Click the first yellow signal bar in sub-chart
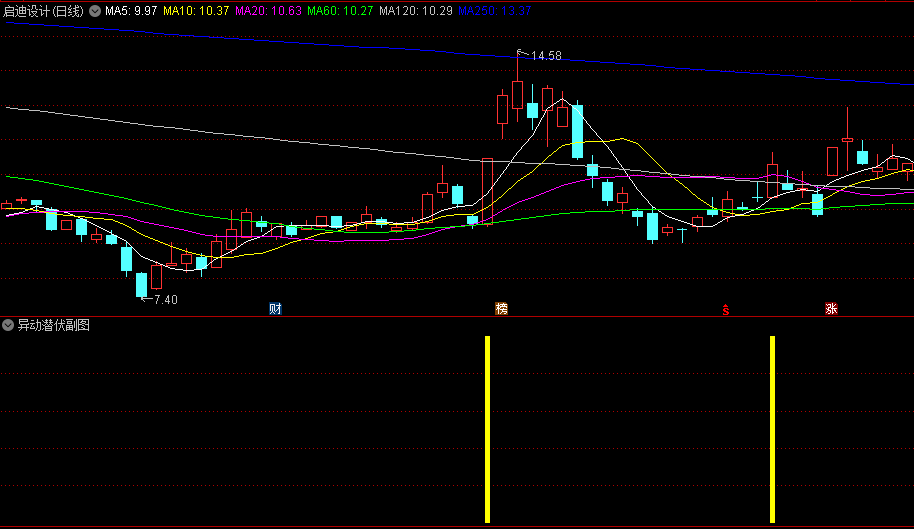Screen dimensions: 914x529 488,429
